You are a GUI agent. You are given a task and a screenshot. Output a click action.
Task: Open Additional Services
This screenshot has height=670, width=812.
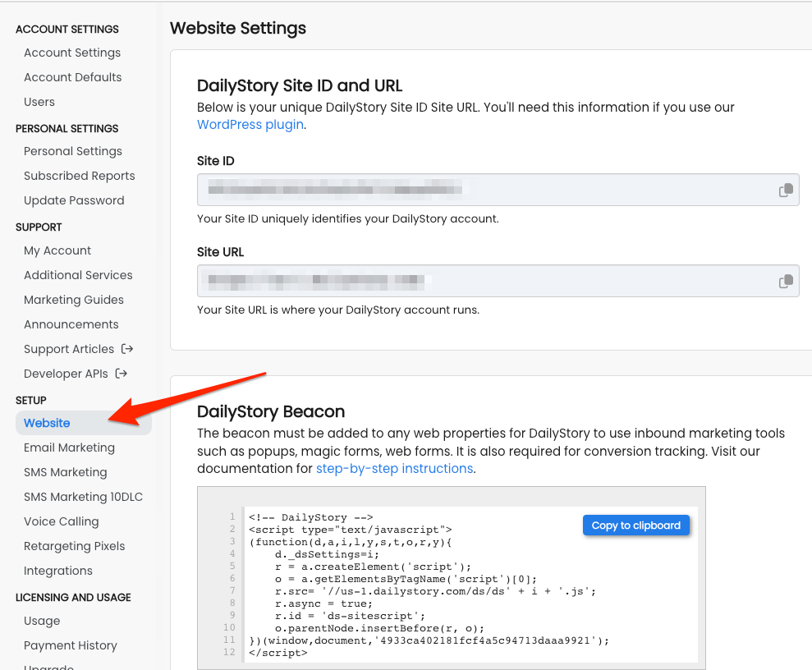pyautogui.click(x=78, y=275)
